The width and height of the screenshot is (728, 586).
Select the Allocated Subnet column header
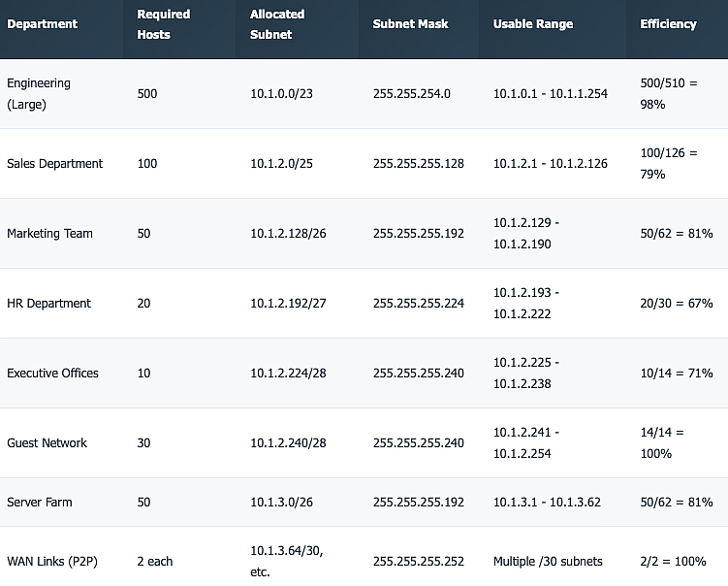click(277, 24)
